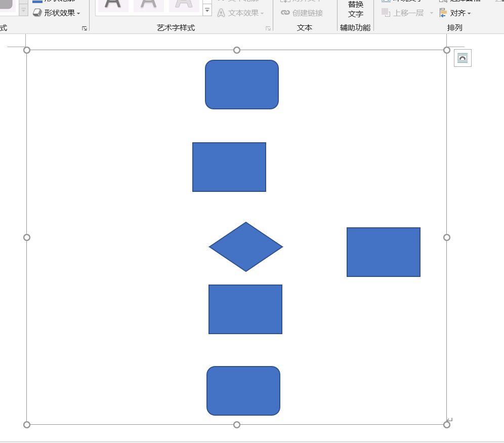This screenshot has width=504, height=443.
Task: Click the 上移一层 bring forward button
Action: point(403,13)
